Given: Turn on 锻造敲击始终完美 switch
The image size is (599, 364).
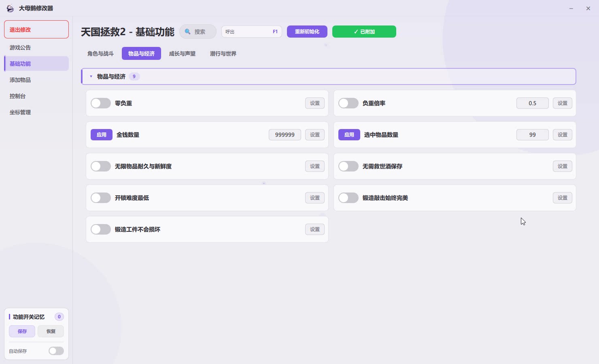Looking at the screenshot, I should 348,198.
